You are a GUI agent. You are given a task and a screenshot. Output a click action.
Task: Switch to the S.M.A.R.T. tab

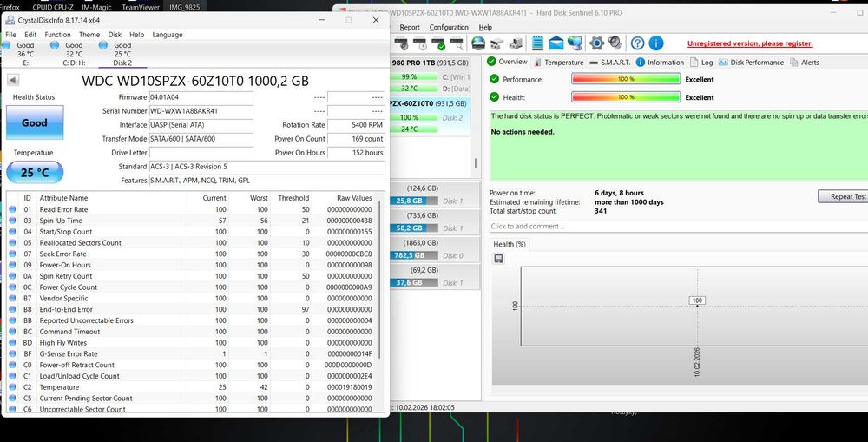[x=610, y=62]
